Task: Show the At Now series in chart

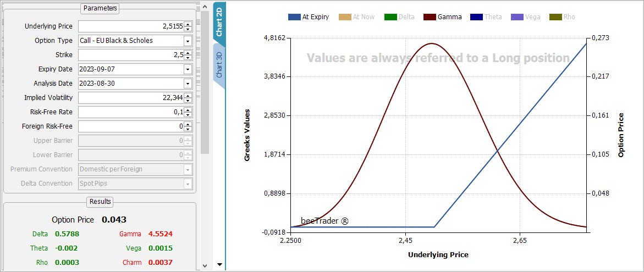Action: coord(357,17)
